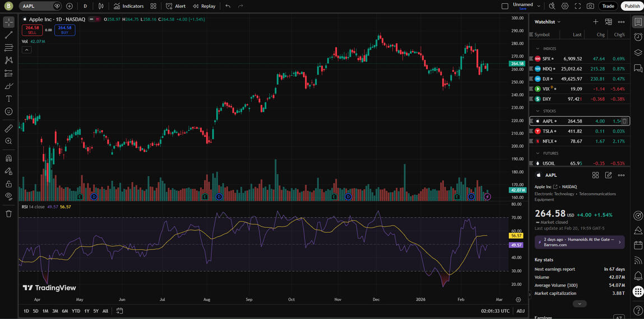Select the 5D time range
This screenshot has height=319, width=644.
coord(36,311)
